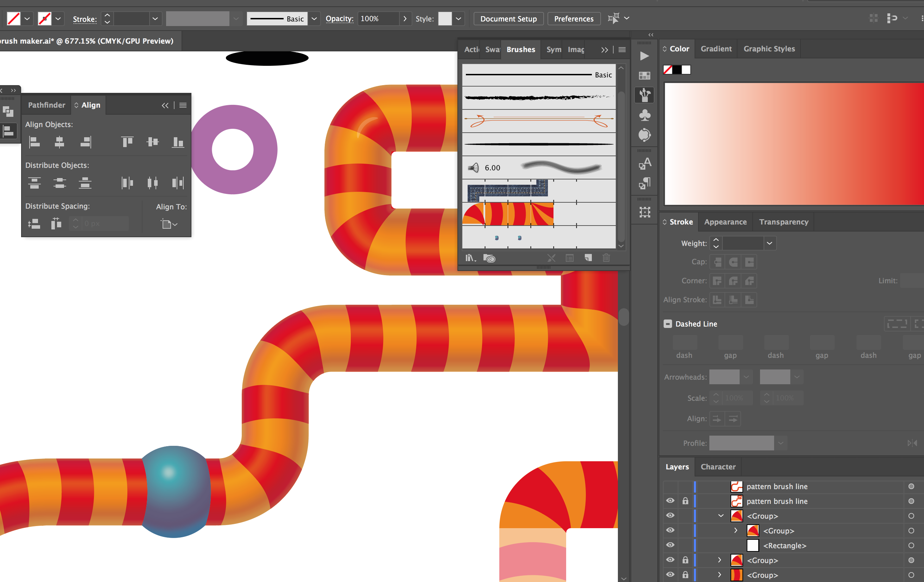Open the Symbols club icon panel

[644, 115]
